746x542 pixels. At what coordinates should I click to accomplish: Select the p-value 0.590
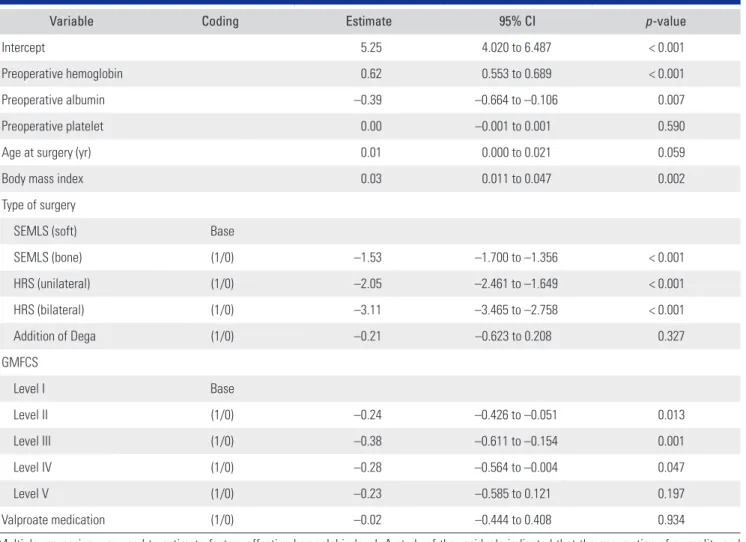[671, 126]
